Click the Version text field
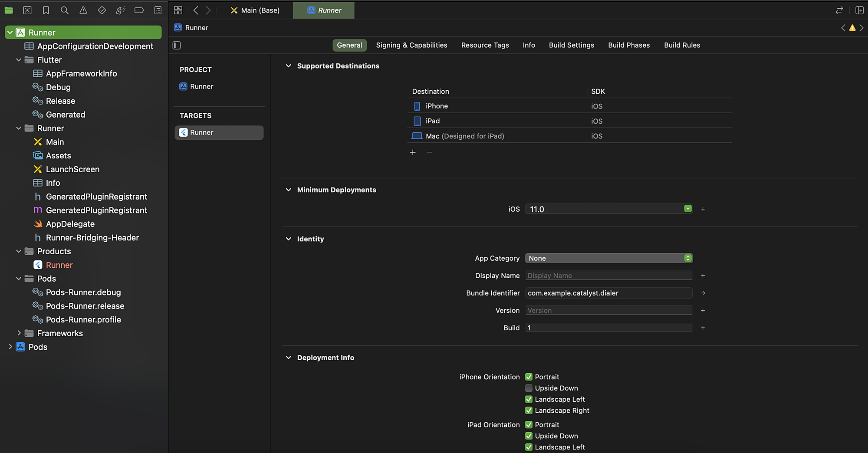 (608, 311)
